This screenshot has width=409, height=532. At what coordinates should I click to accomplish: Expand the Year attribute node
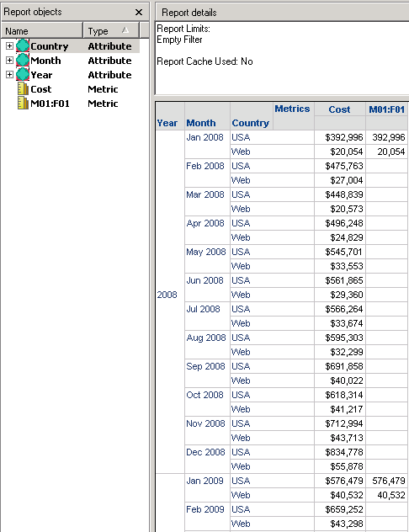point(9,74)
